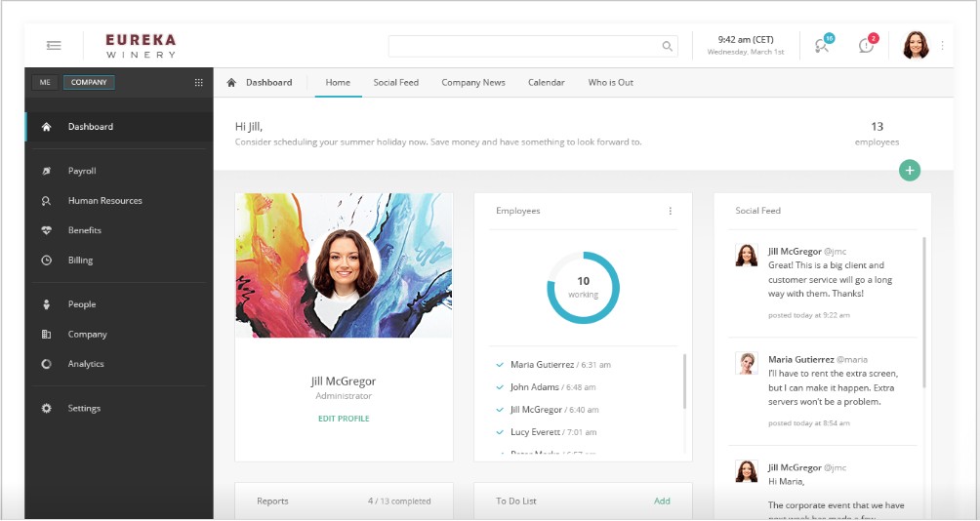
Task: Click the checkmark beside John Adams
Action: [500, 387]
